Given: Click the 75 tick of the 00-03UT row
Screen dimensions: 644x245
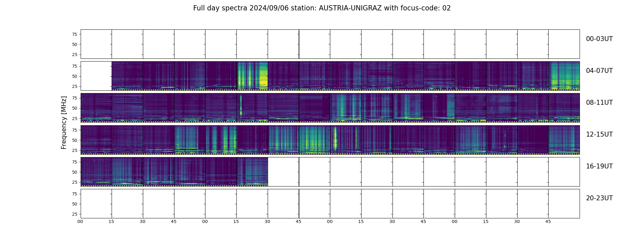Looking at the screenshot, I should pyautogui.click(x=75, y=34).
